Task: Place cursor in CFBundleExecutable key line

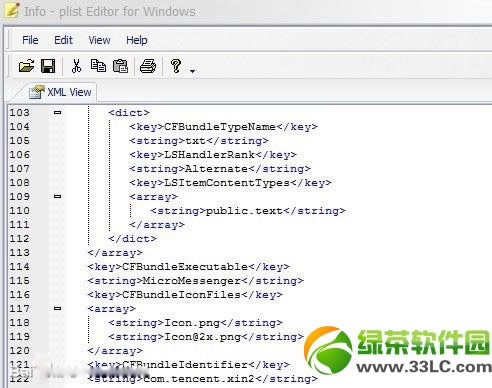Action: 188,267
